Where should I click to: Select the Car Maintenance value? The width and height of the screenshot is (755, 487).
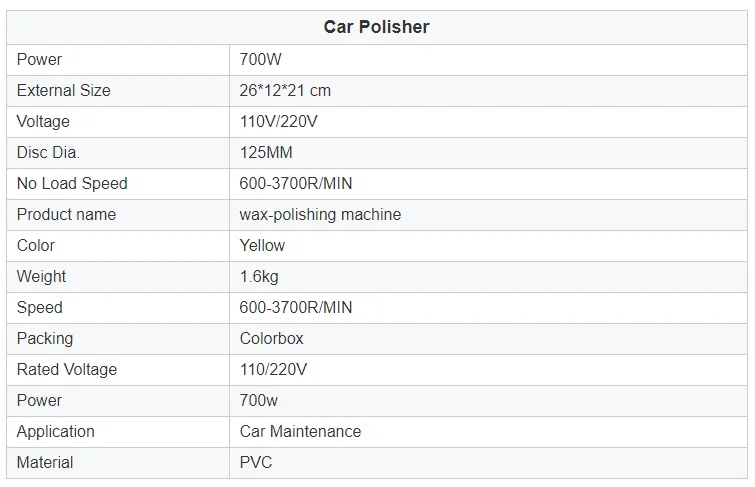(300, 431)
